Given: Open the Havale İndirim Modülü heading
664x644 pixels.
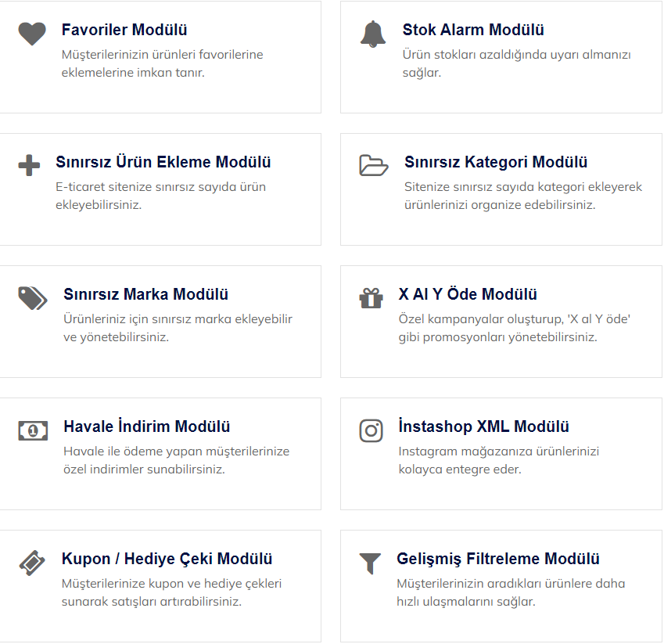Looking at the screenshot, I should point(146,426).
